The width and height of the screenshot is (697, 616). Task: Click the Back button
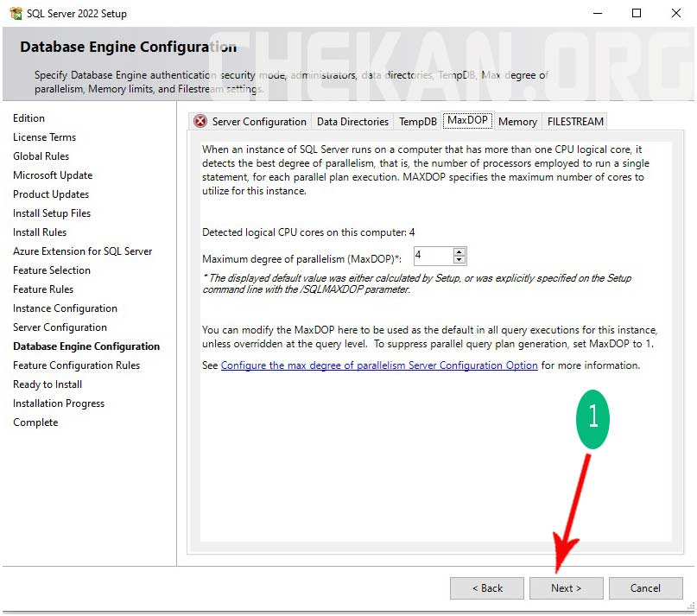click(x=487, y=588)
